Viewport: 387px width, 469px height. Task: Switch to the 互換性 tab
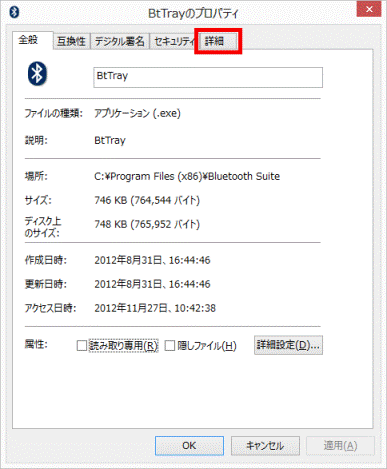tap(72, 42)
